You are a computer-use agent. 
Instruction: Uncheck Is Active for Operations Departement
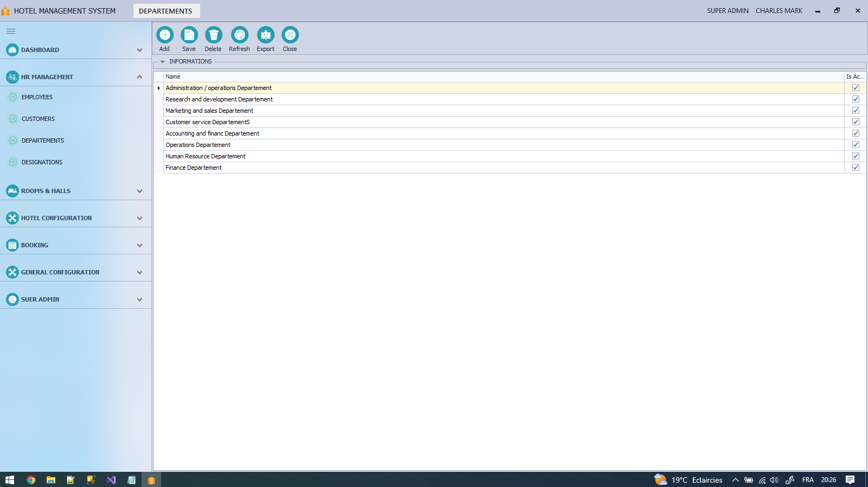pos(856,145)
